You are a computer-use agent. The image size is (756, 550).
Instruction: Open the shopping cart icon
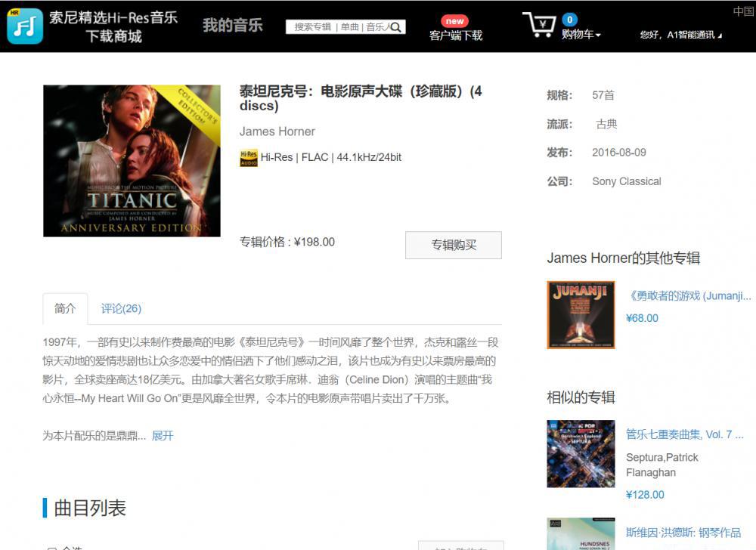point(540,25)
